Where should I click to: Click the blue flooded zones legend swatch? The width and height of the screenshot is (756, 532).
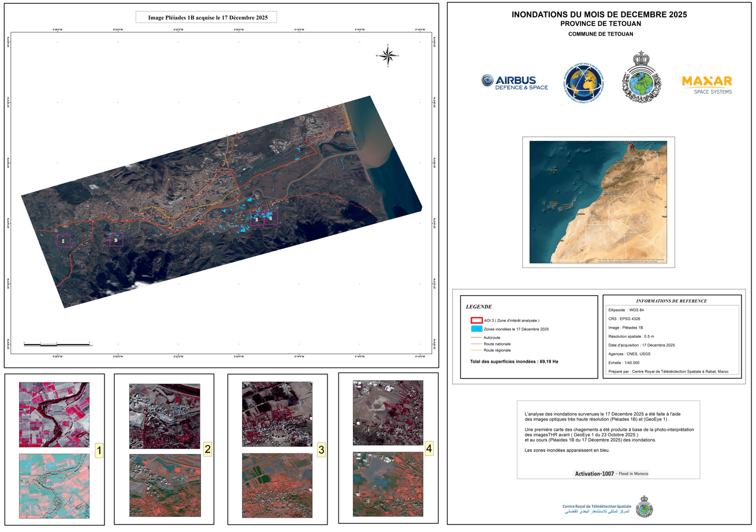click(476, 329)
